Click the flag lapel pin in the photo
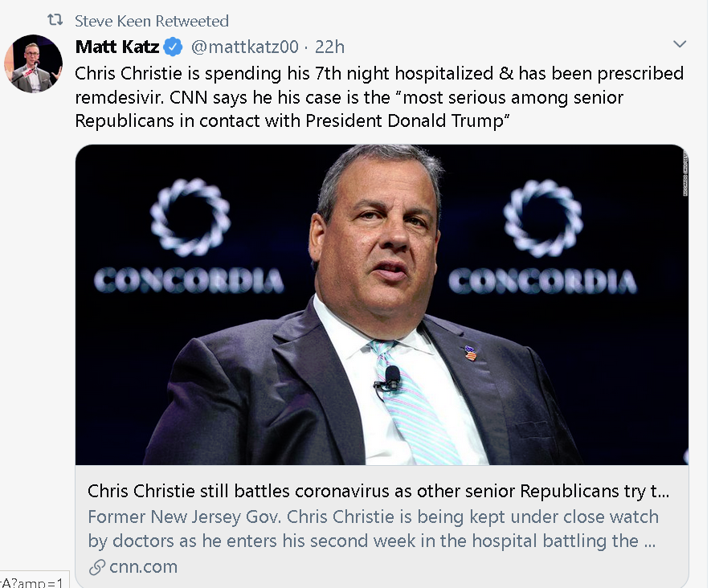711x588 pixels. (x=470, y=353)
